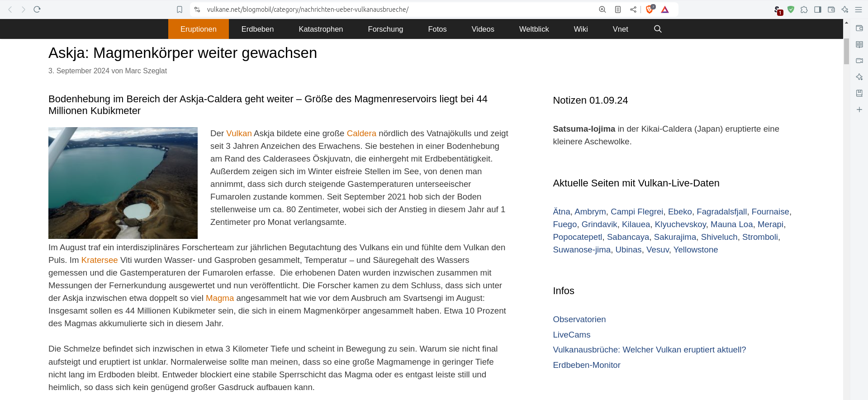This screenshot has width=868, height=400.
Task: Open the LiveCams link
Action: coord(572,335)
